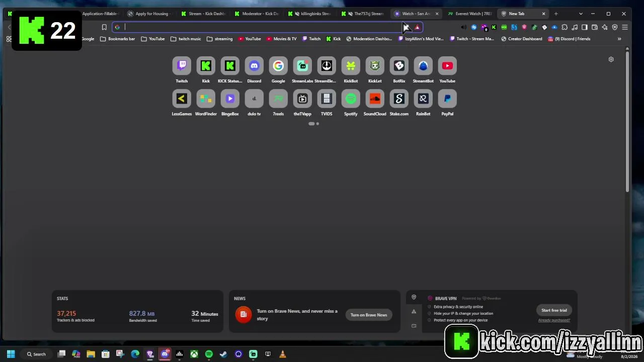Viewport: 644px width, 362px height.
Task: Open the Creator Dashboard bookmark
Action: tap(522, 39)
